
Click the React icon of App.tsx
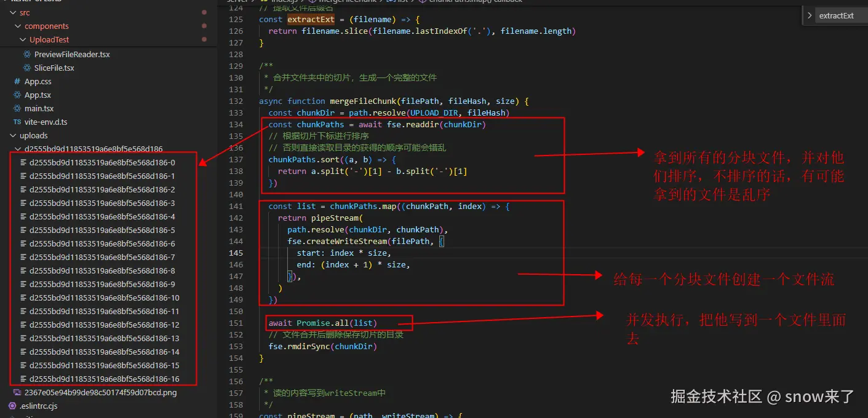(17, 95)
